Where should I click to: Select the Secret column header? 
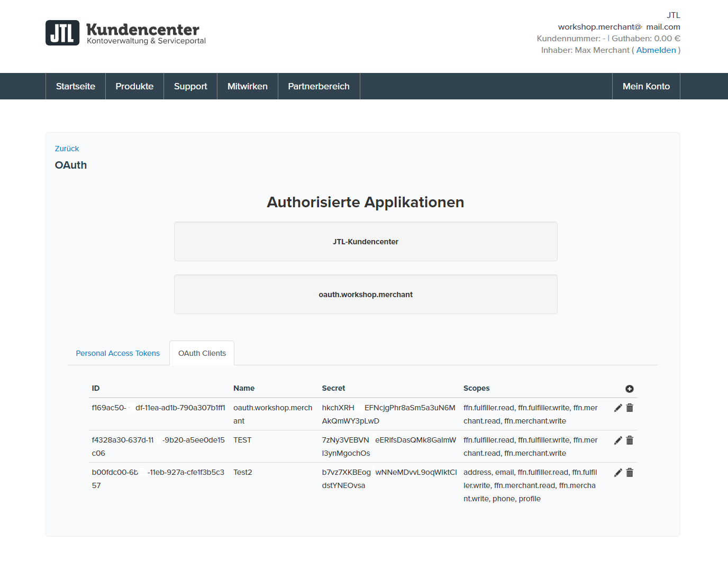333,388
